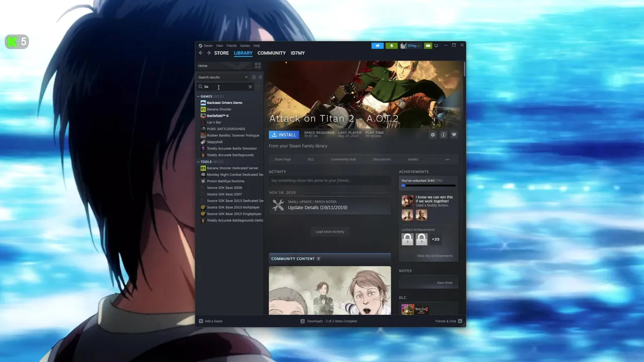Select Liar's Bar in the list

coord(214,122)
